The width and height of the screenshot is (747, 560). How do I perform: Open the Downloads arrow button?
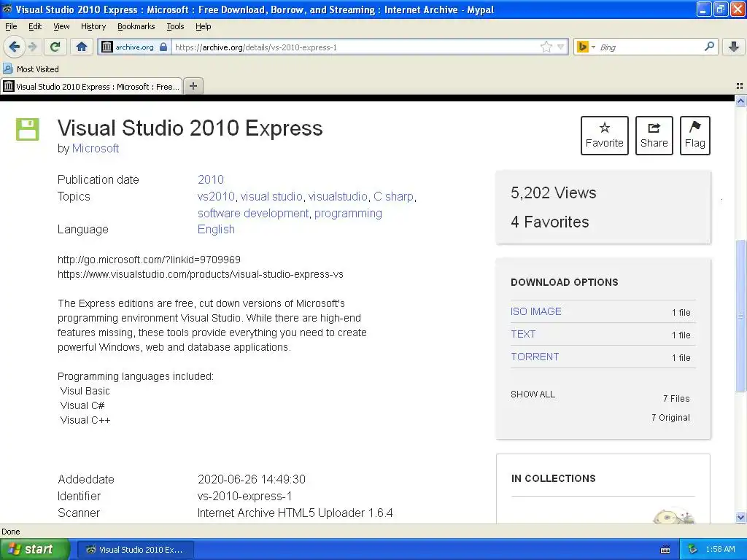(734, 47)
